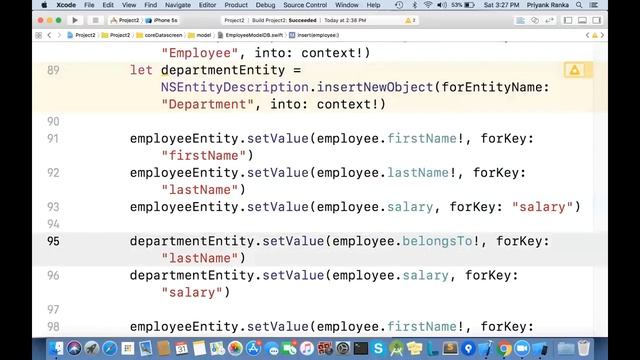
Task: Open Terminal from the Dock
Action: coord(361,348)
